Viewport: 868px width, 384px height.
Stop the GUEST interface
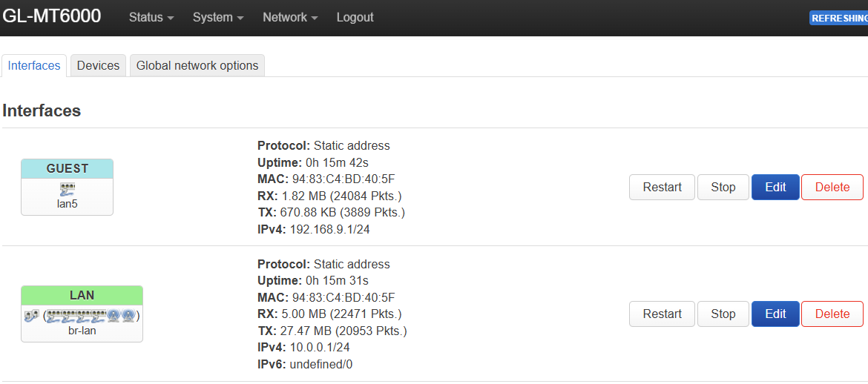click(723, 187)
